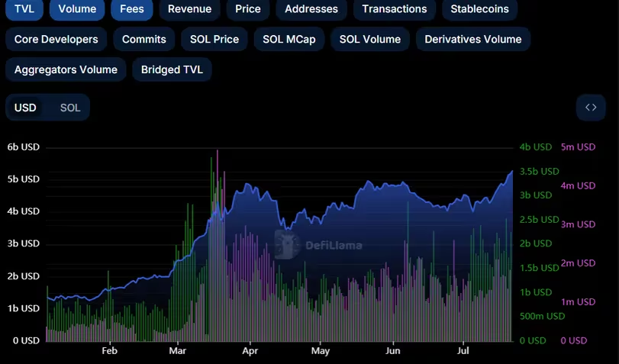Screen dimensions: 619x364
Task: Show Aggregators Volume on chart
Action: [66, 69]
